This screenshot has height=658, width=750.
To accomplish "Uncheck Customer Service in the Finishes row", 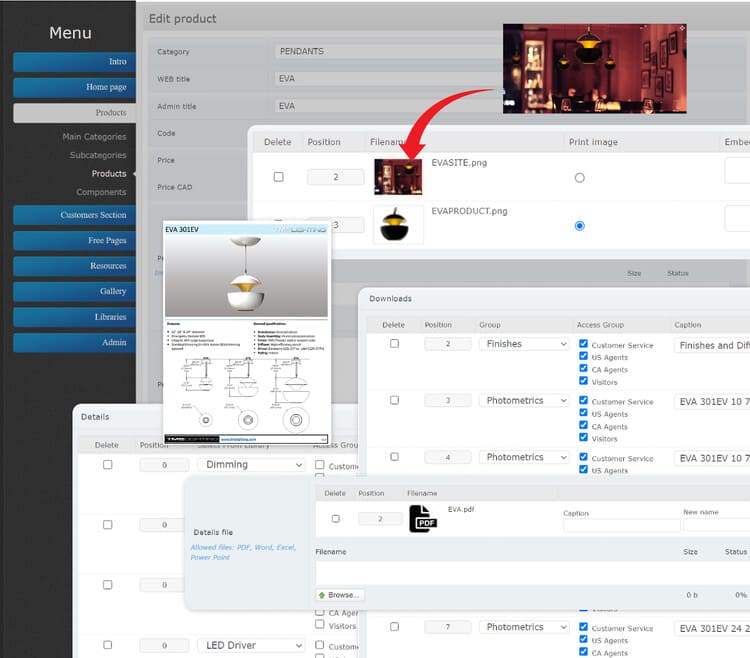I will click(584, 343).
